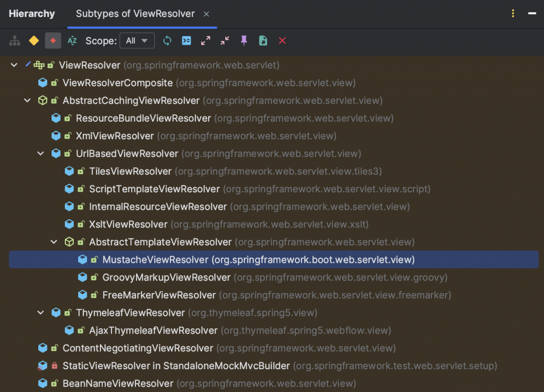Viewport: 544px width, 392px height.
Task: Click StaticViewResolver red lock icon
Action: coord(55,365)
